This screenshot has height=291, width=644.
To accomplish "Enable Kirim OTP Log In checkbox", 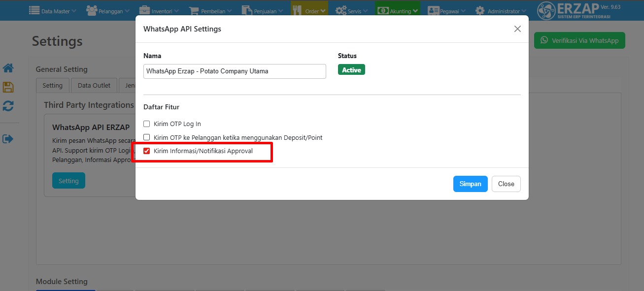I will 146,124.
